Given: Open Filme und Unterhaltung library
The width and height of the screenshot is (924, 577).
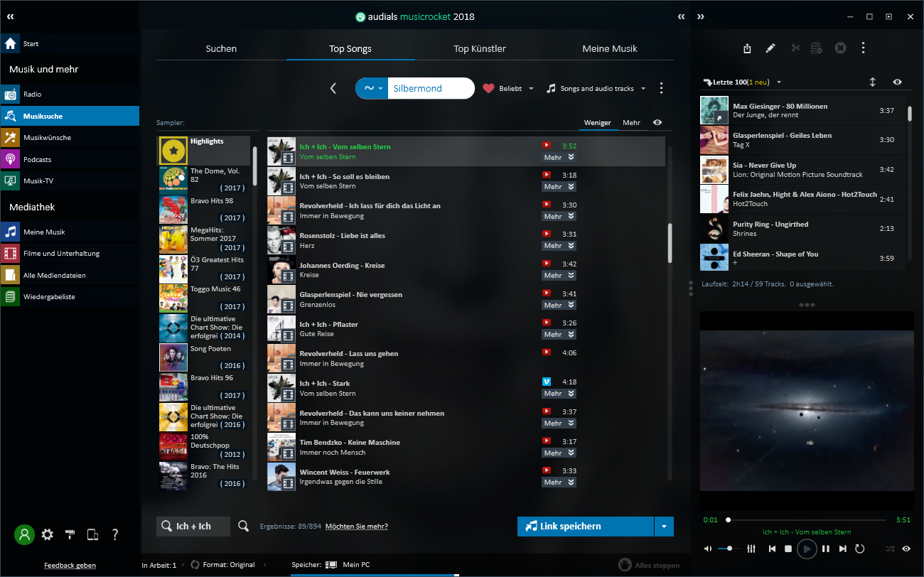Looking at the screenshot, I should 70,253.
